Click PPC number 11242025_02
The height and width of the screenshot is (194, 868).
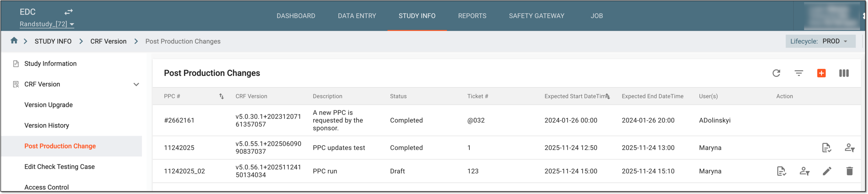184,171
